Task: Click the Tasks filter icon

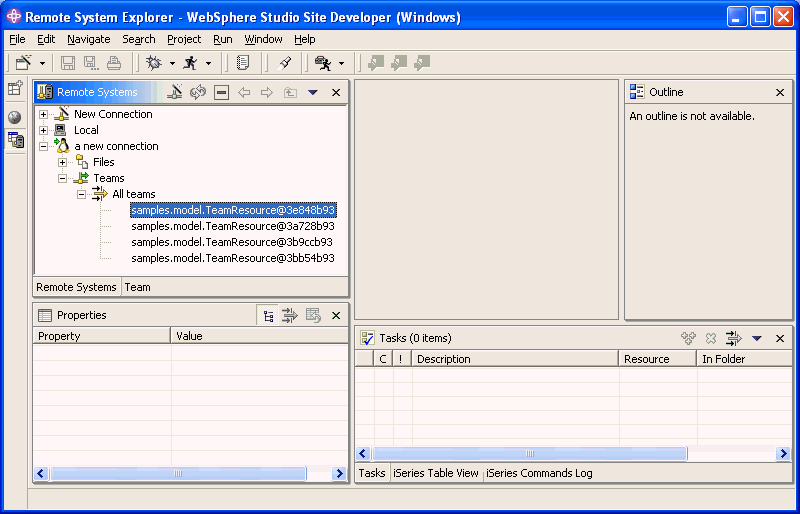Action: 733,339
